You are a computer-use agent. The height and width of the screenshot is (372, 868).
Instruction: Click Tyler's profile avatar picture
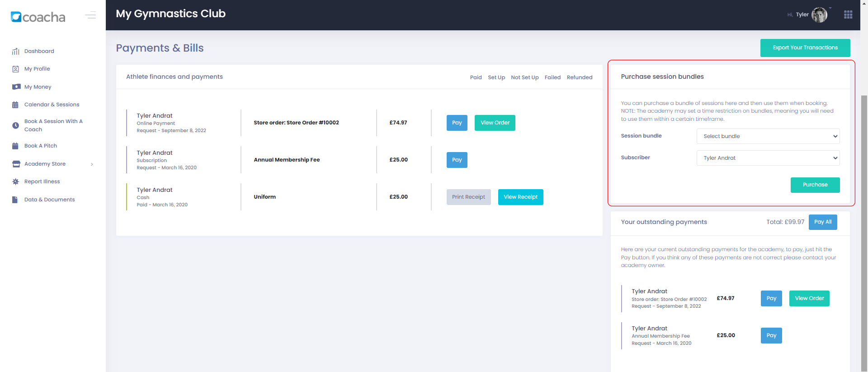819,15
